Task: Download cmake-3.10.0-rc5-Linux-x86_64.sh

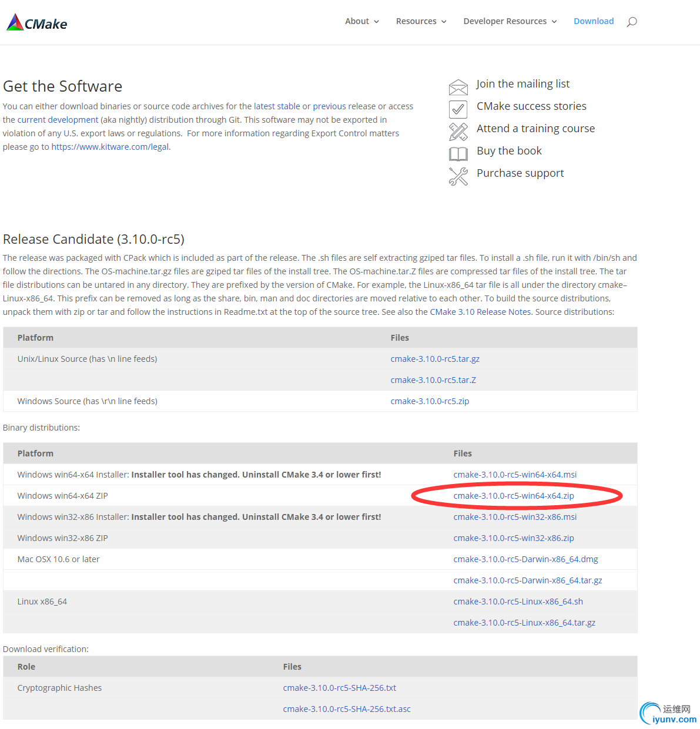Action: (x=518, y=602)
